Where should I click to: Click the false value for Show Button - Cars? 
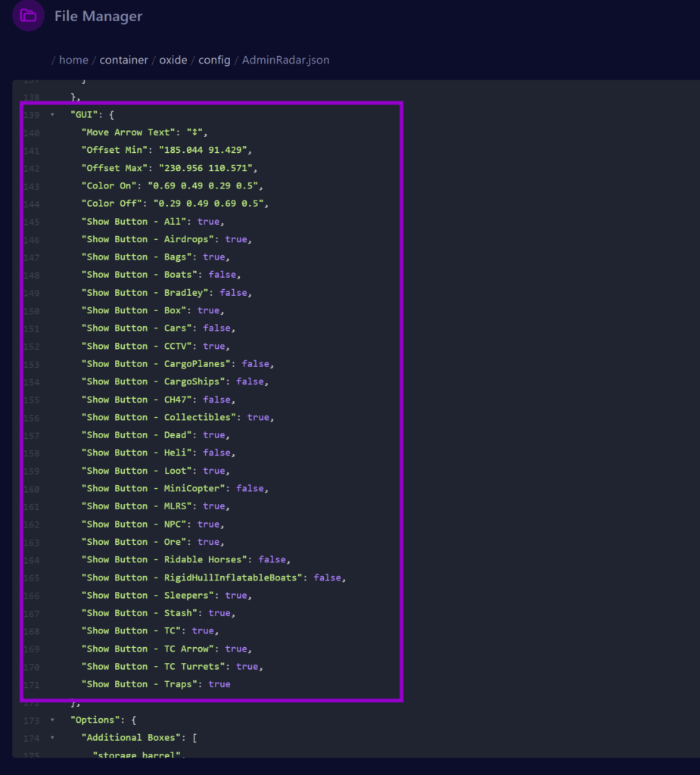(216, 328)
